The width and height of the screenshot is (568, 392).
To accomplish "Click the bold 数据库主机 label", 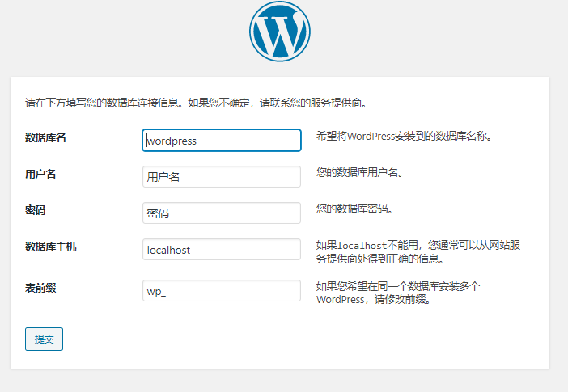I will pos(50,247).
